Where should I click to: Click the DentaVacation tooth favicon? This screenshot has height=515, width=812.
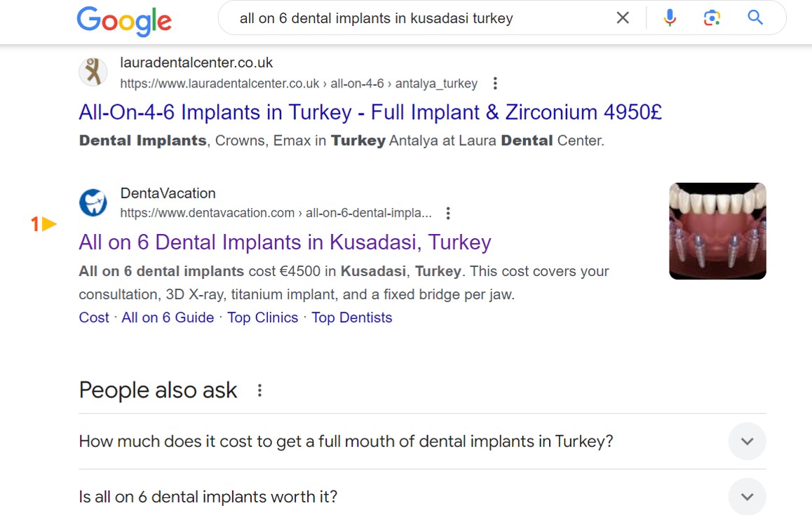(93, 202)
